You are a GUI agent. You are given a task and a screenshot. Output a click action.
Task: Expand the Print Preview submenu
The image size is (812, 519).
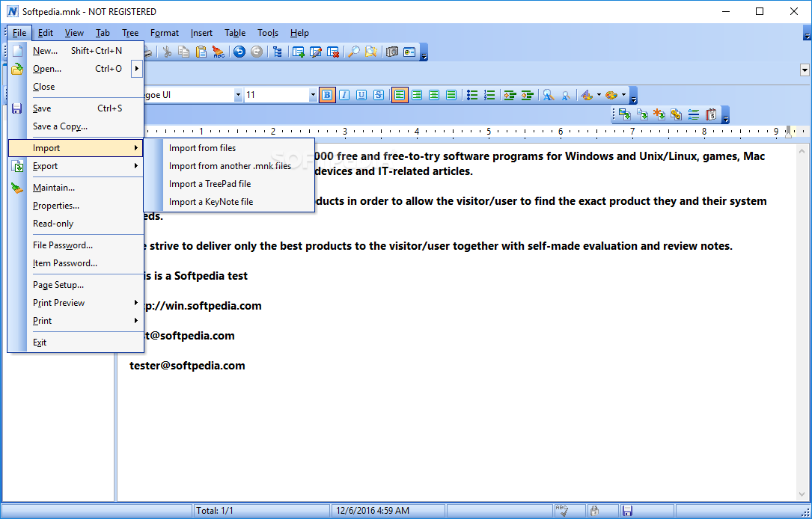click(76, 303)
